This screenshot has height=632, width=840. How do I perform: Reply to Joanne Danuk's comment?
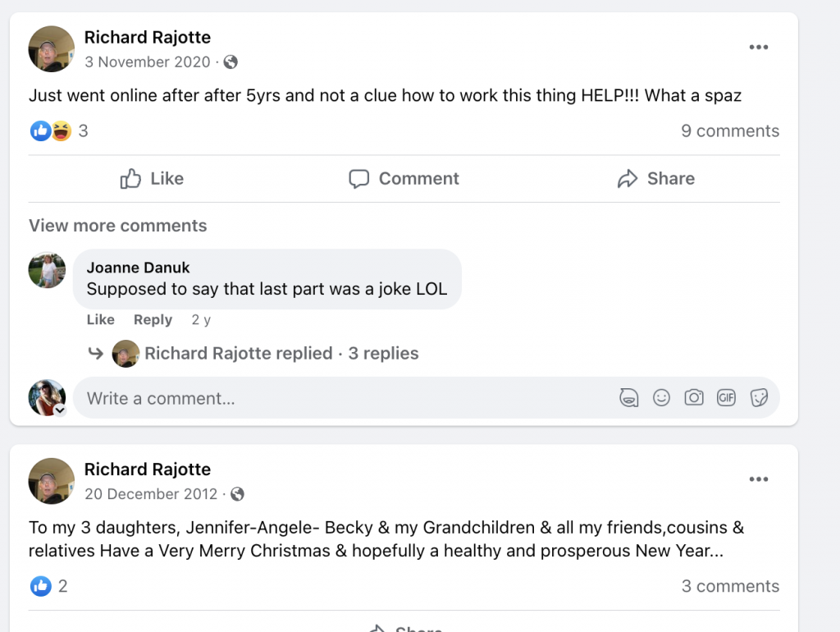153,320
